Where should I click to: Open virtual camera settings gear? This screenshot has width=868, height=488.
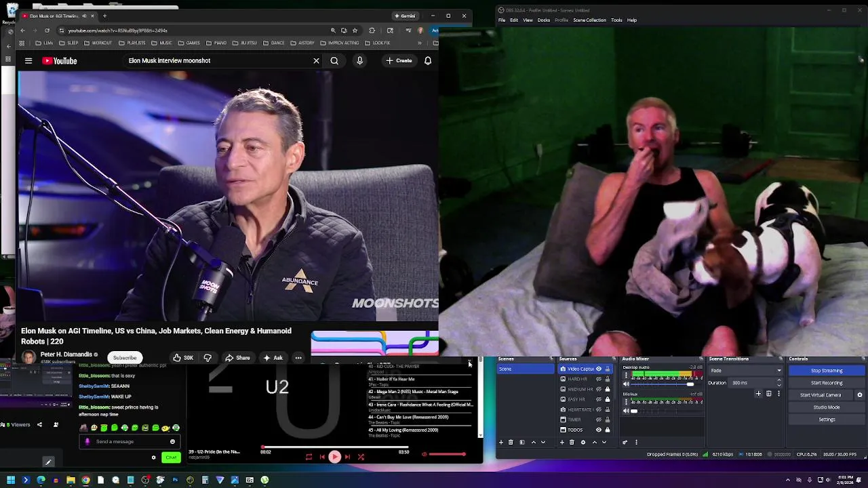pos(860,395)
